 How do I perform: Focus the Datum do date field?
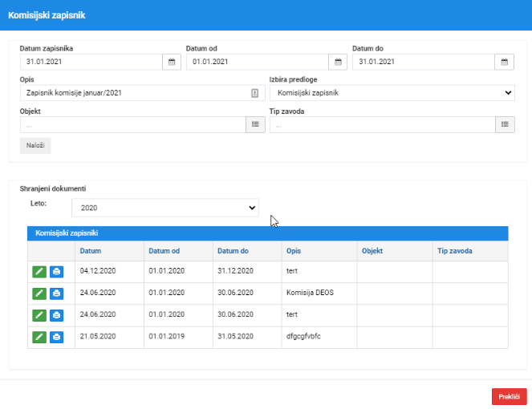point(424,62)
